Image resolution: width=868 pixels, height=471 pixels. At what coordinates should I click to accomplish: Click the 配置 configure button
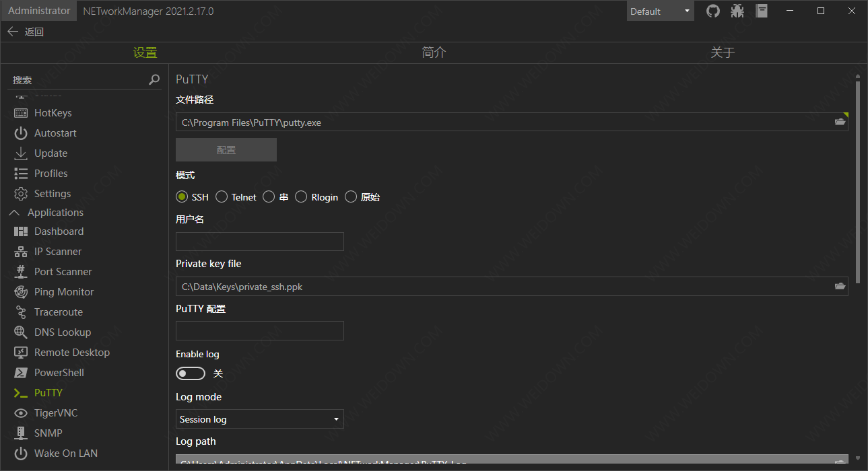226,150
